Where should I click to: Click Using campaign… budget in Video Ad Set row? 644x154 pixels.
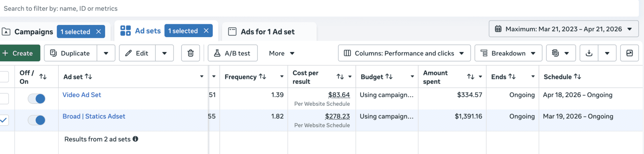386,95
